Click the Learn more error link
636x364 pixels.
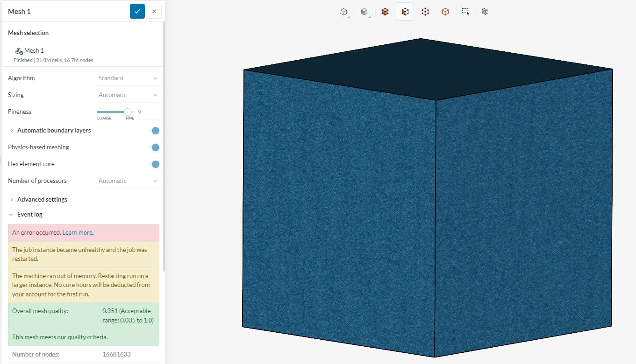click(x=78, y=232)
